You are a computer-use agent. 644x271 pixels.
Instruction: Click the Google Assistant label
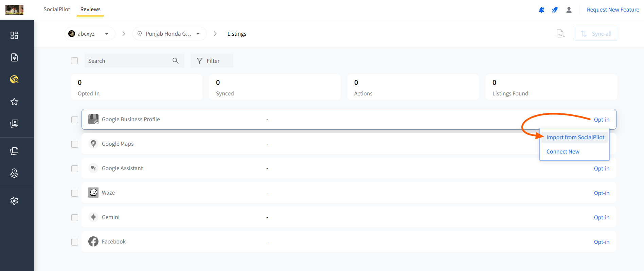pos(122,168)
